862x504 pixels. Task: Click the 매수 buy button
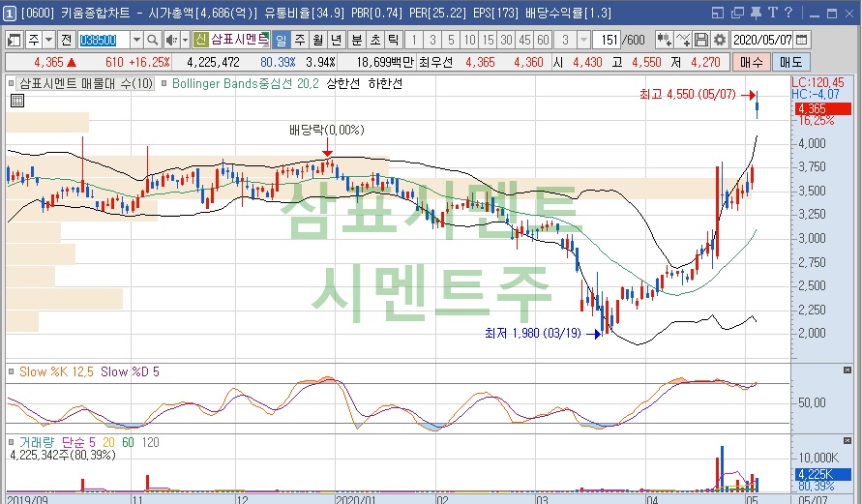tap(751, 62)
